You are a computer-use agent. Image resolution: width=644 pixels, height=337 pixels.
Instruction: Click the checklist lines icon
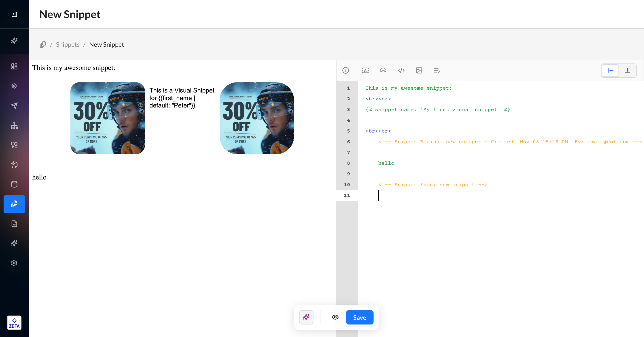pos(436,70)
